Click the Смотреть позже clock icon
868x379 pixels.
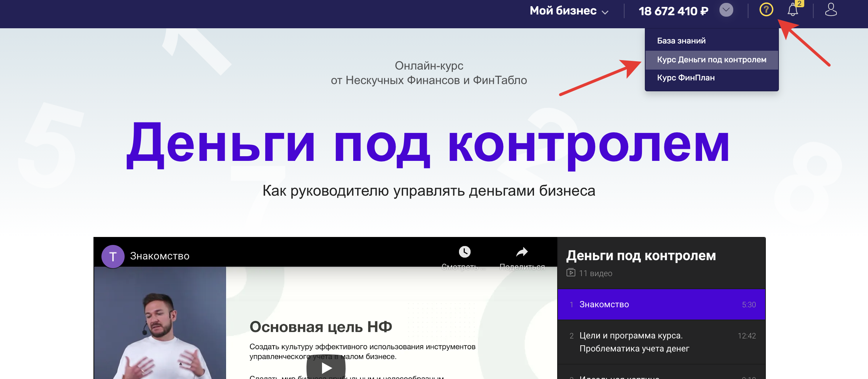pyautogui.click(x=464, y=252)
